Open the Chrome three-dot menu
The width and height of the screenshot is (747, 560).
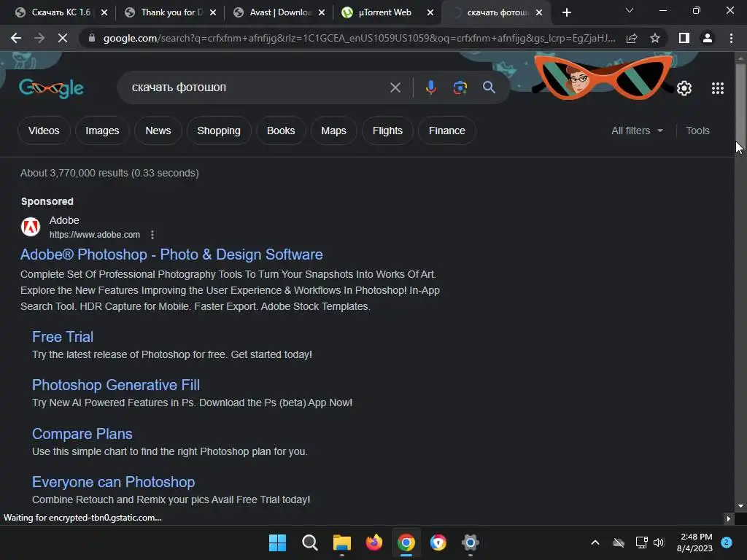coord(731,38)
